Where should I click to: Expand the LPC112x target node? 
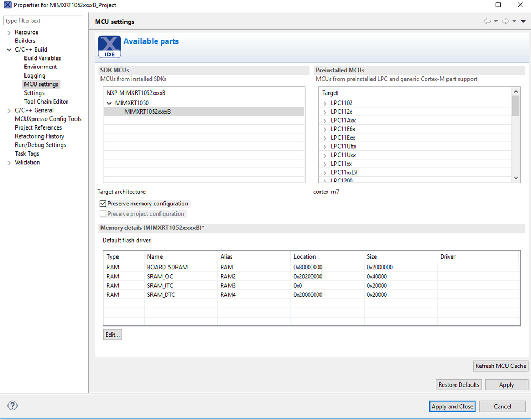click(x=325, y=112)
